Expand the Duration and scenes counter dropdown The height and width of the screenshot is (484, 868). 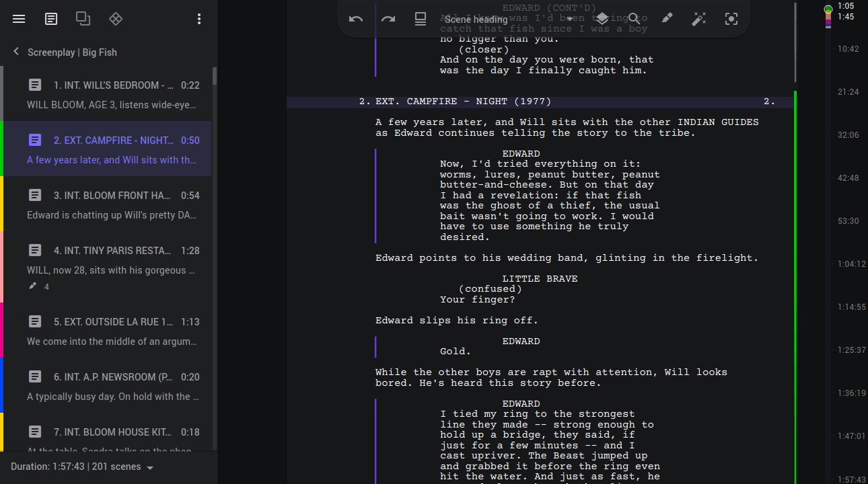pos(83,467)
